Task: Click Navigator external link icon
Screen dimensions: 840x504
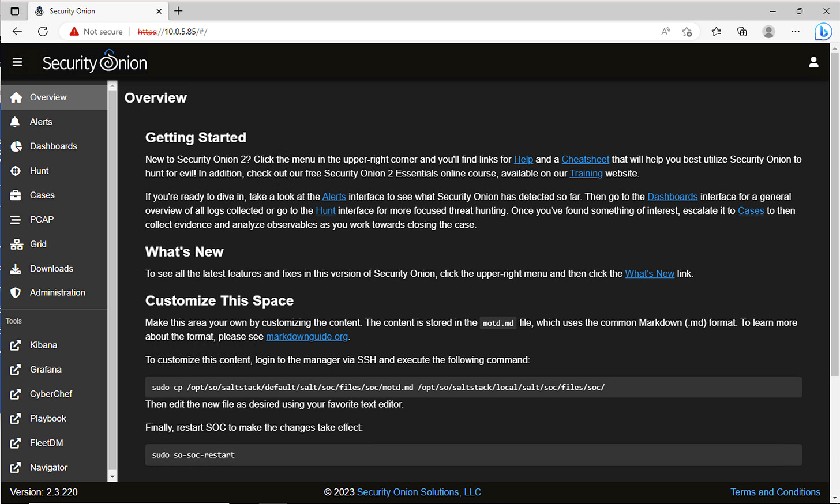Action: click(16, 468)
